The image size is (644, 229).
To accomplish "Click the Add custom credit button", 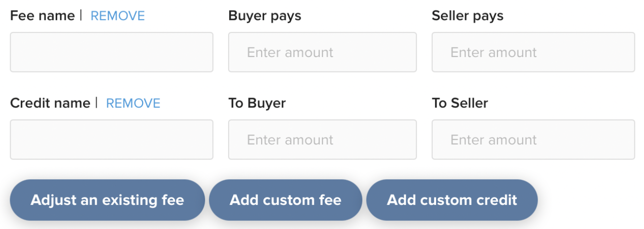I will coord(452,200).
